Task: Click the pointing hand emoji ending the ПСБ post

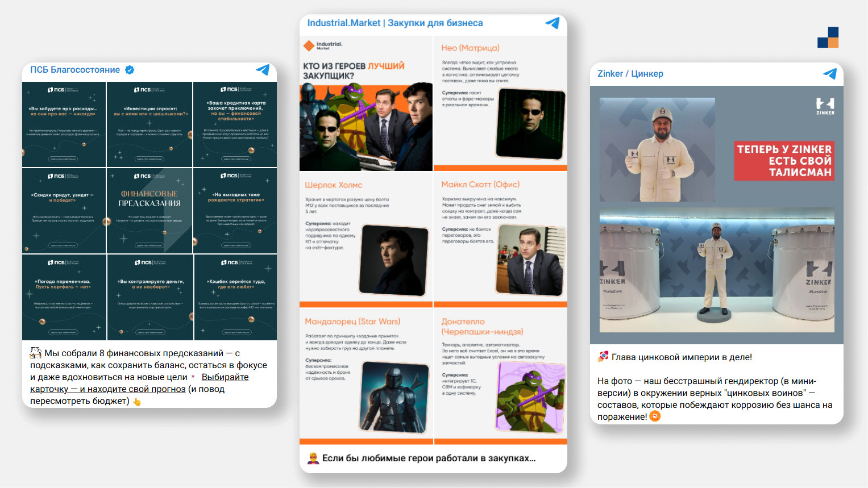Action: point(137,402)
